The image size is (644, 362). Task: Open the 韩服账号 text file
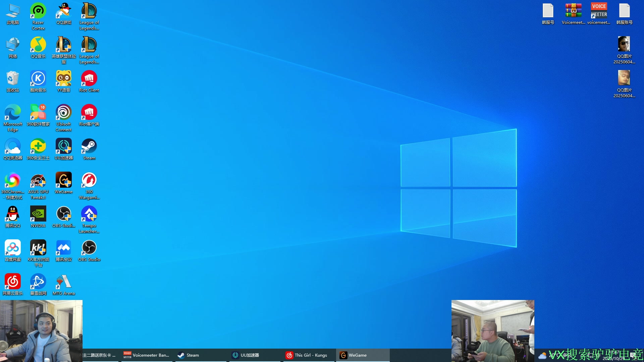624,11
